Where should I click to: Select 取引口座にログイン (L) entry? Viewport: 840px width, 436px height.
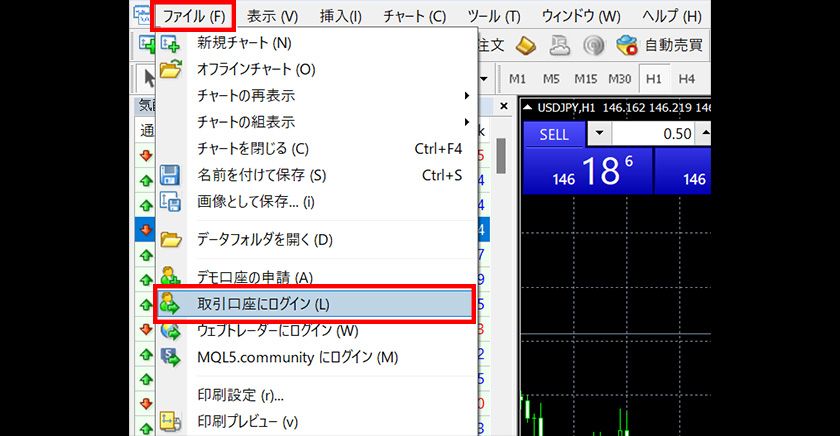pyautogui.click(x=314, y=304)
